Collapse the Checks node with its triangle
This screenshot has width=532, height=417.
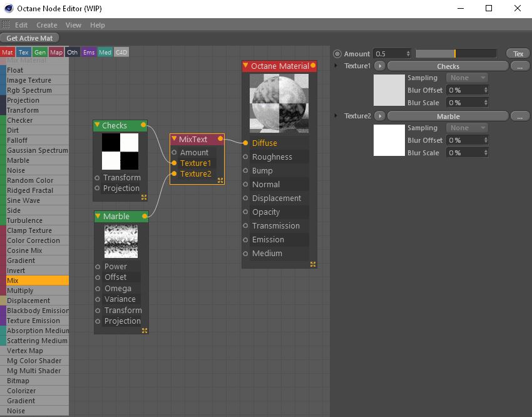pyautogui.click(x=97, y=125)
